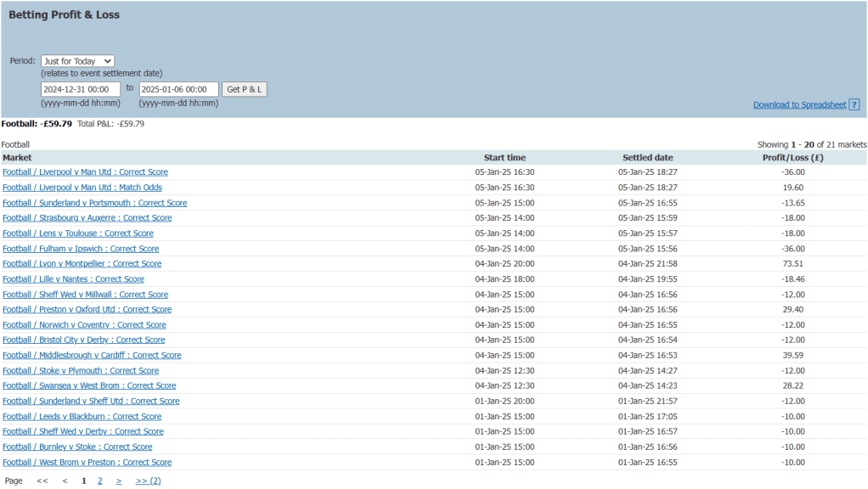Open Swansea v West Brom Correct Score
Viewport: 868px width, 489px height.
coord(89,386)
